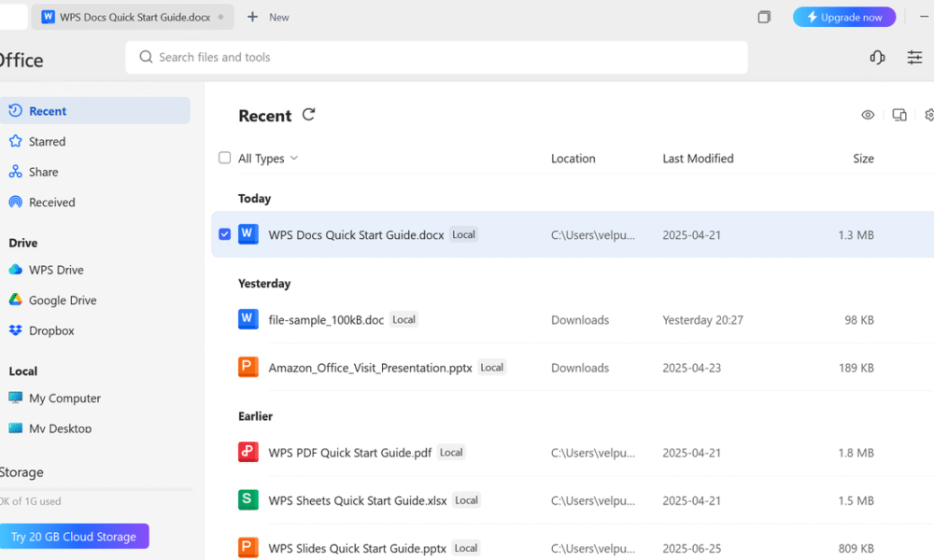Open WPS Sheets Quick Start Guide icon
934x560 pixels.
tap(248, 500)
